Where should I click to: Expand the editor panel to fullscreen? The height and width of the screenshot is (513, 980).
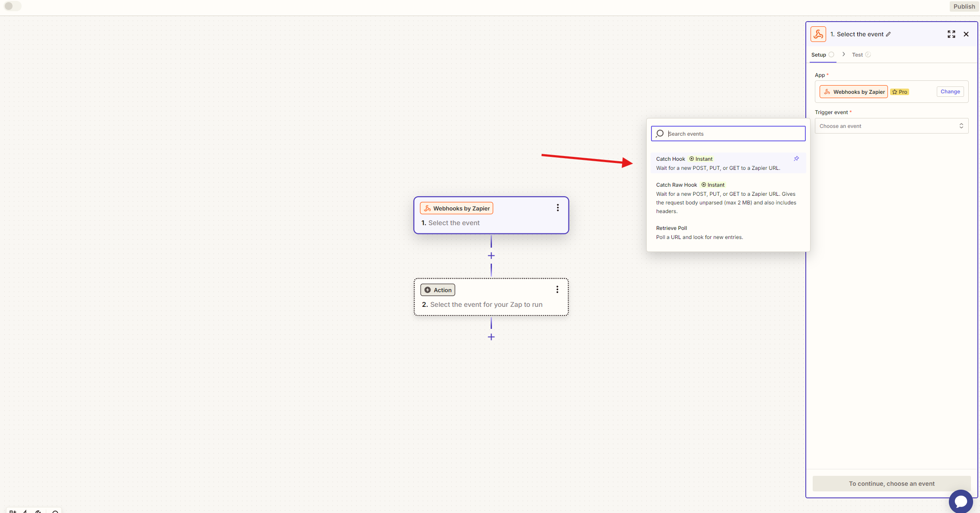pyautogui.click(x=951, y=34)
